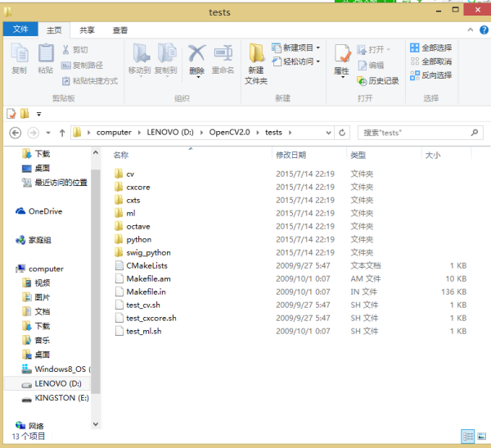Click Paste shortcut (粘贴快捷方式)

[90, 81]
